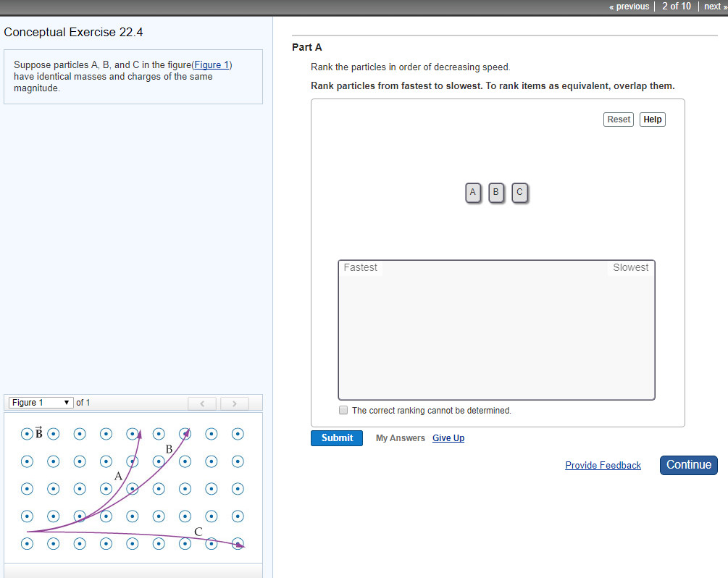The width and height of the screenshot is (728, 578).
Task: Click the 2 of 10 page indicator
Action: pos(676,6)
